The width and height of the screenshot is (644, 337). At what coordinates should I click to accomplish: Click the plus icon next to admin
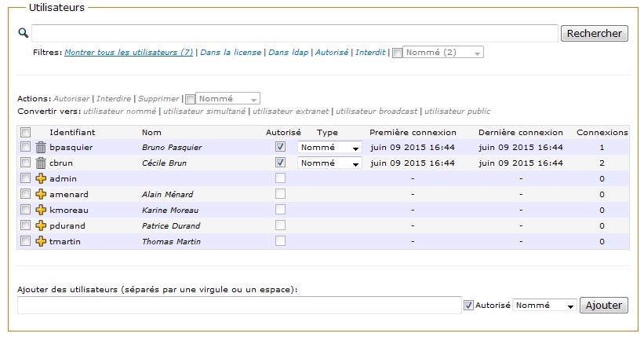click(41, 178)
